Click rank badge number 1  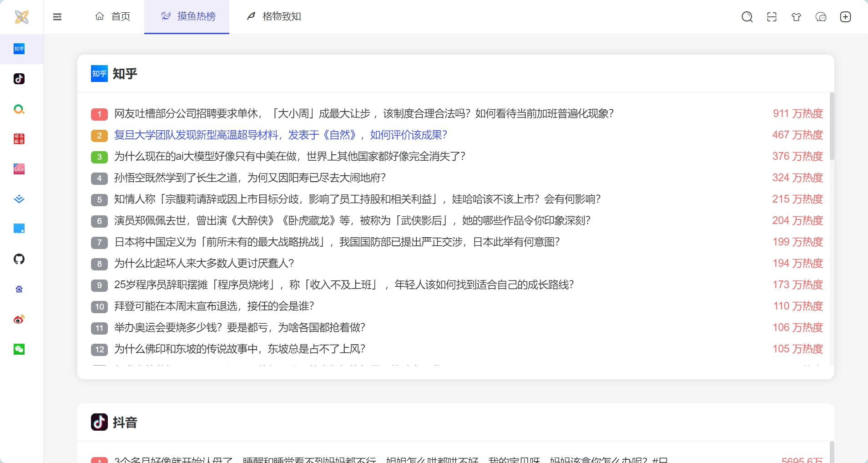click(x=99, y=114)
